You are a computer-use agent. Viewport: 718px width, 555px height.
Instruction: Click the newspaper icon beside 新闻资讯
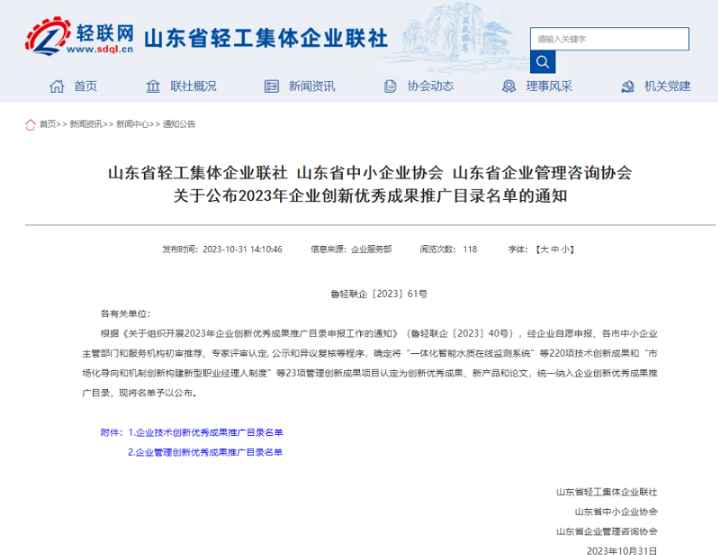pos(270,87)
